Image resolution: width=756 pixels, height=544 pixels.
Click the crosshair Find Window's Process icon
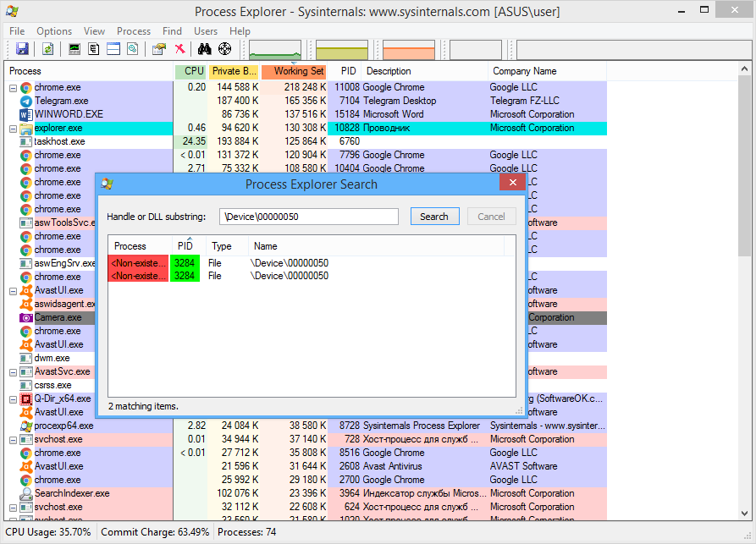pyautogui.click(x=224, y=49)
